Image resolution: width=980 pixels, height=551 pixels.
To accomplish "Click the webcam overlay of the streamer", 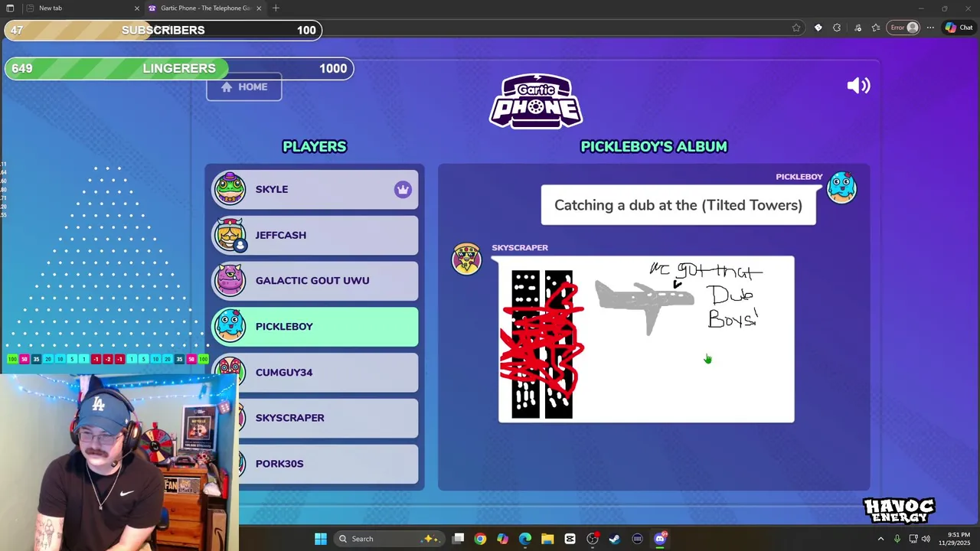I will coord(119,462).
